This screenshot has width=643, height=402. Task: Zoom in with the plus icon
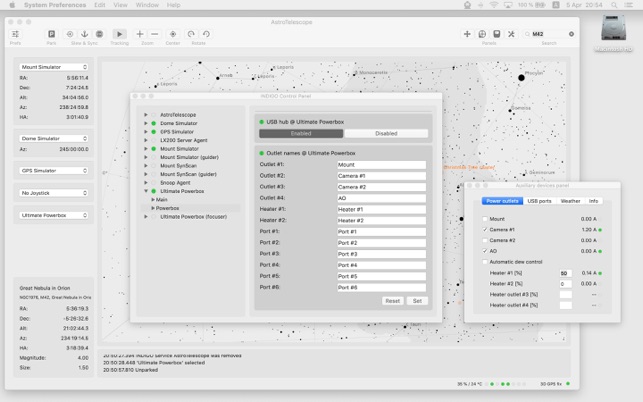[140, 34]
